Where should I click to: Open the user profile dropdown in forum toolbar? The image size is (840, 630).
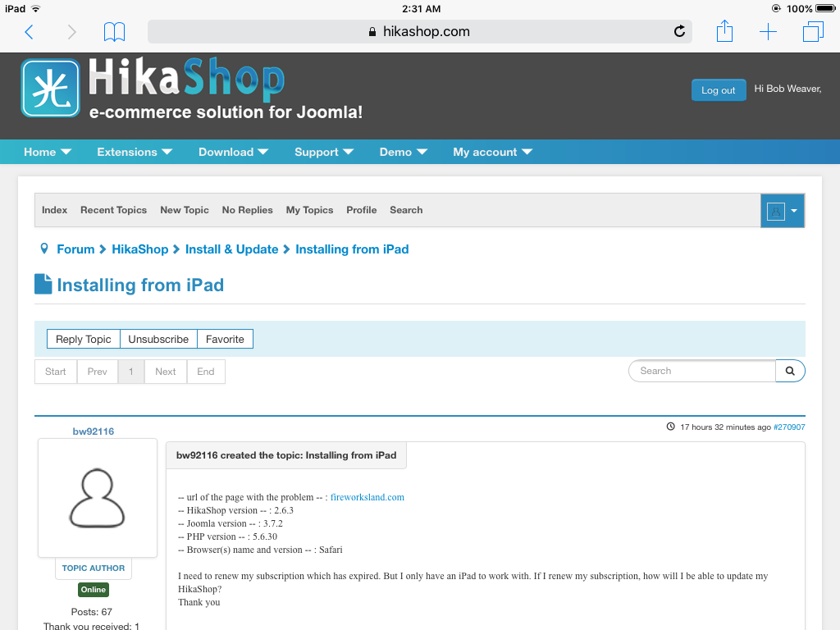tap(782, 211)
